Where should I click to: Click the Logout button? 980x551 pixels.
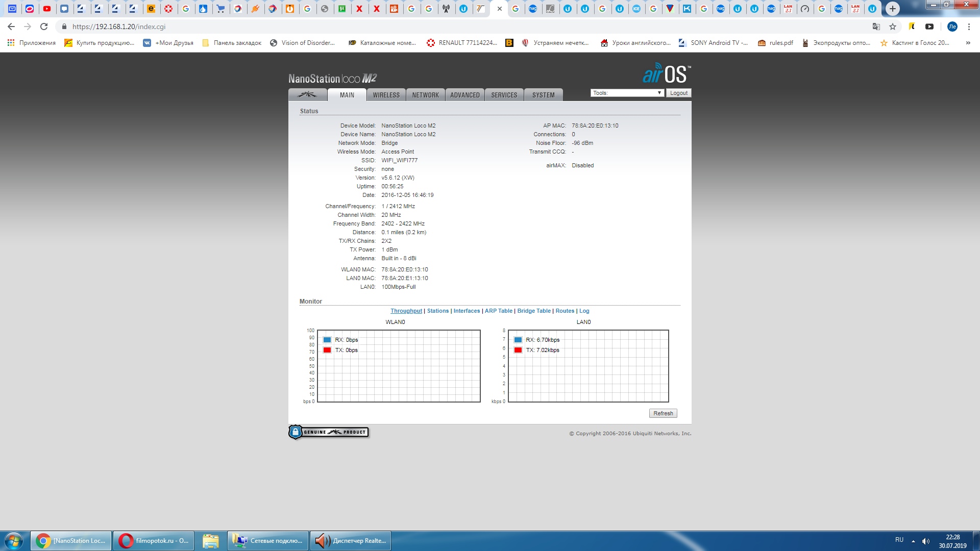(x=679, y=93)
